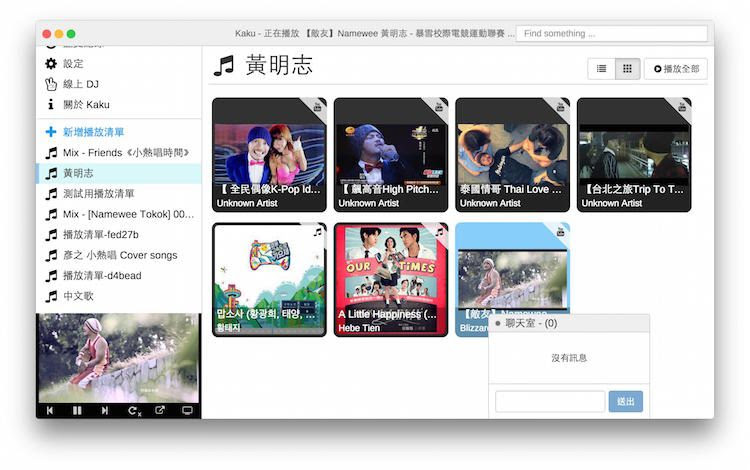The image size is (750, 470).
Task: Select the 黃明志 playlist in sidebar
Action: (x=119, y=173)
